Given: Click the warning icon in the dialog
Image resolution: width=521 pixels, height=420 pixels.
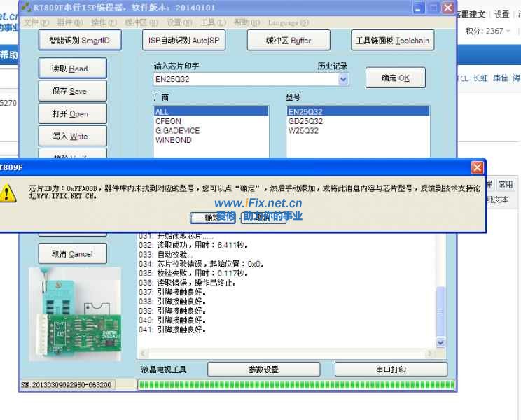Looking at the screenshot, I should point(8,194).
